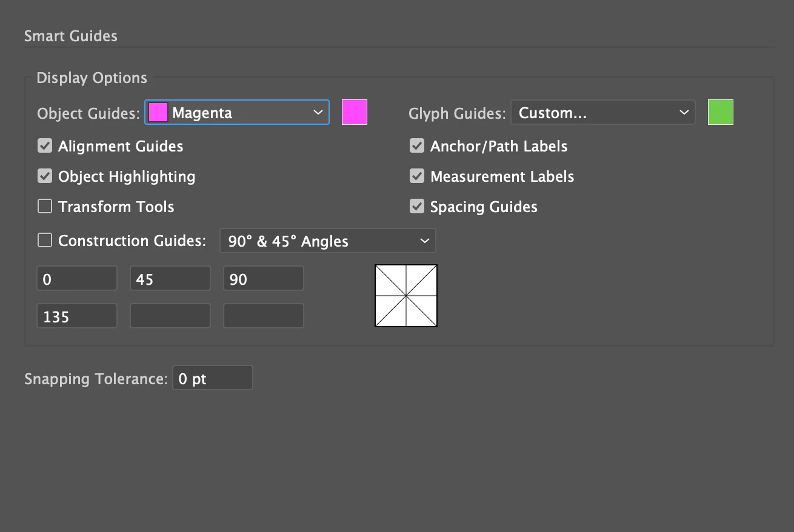Click the angle field containing 45

click(170, 279)
